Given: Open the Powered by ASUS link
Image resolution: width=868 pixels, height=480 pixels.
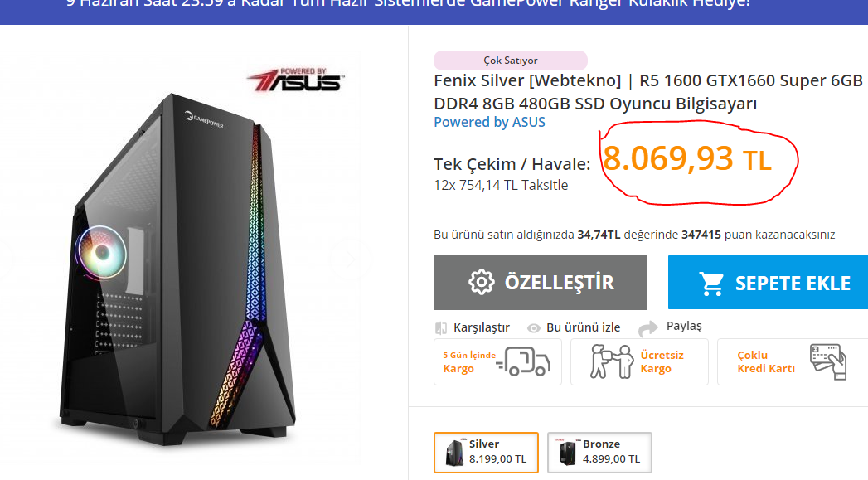Looking at the screenshot, I should click(x=489, y=122).
